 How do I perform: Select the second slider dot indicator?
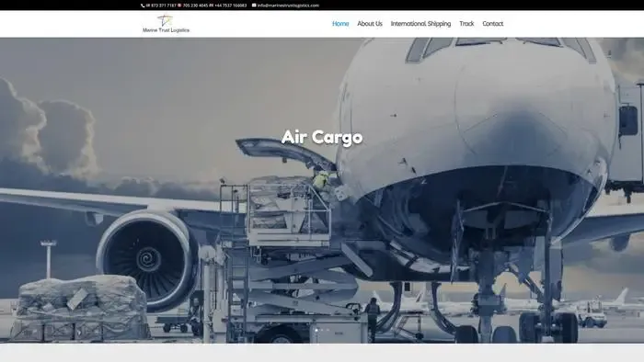click(x=322, y=330)
